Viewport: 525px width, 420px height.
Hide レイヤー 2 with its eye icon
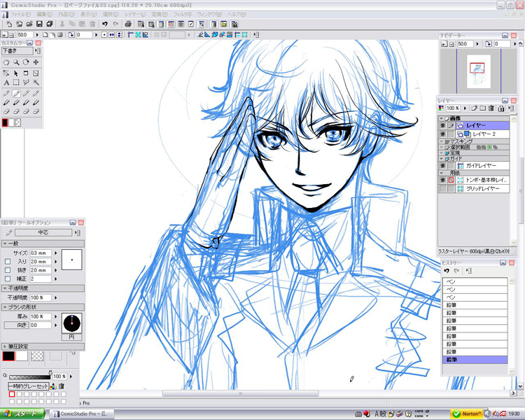tap(442, 134)
